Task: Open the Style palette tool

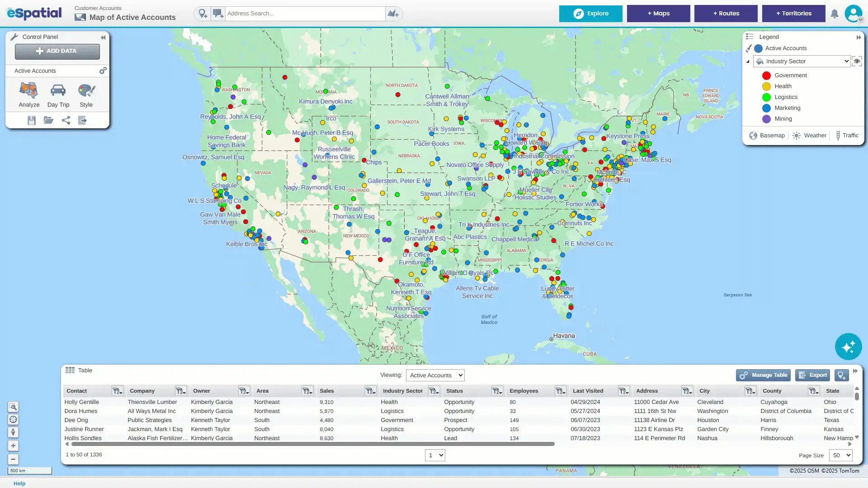Action: [86, 95]
